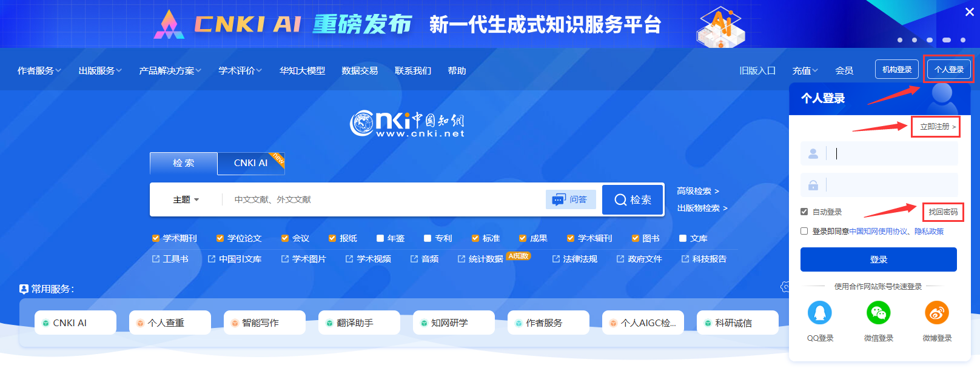Uncheck the 成果 checkbox
Screen dimensions: 980x368
click(523, 238)
